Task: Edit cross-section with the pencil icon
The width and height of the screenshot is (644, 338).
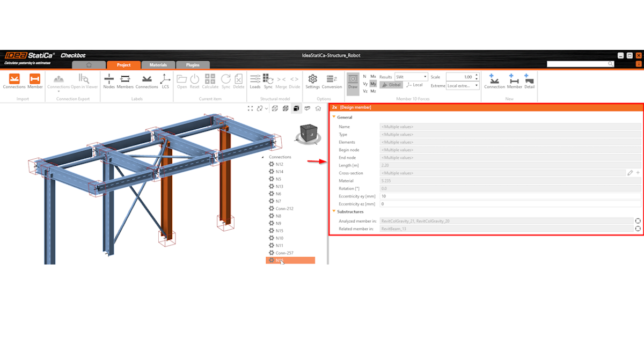Action: (630, 173)
